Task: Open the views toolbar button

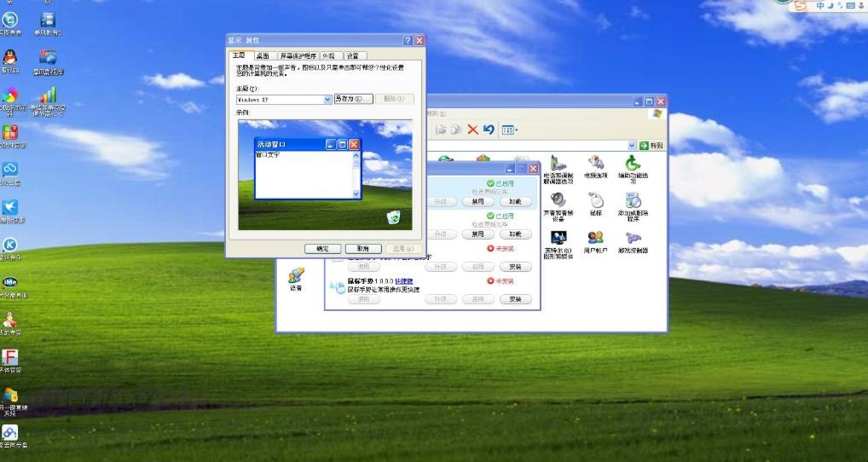Action: click(509, 130)
